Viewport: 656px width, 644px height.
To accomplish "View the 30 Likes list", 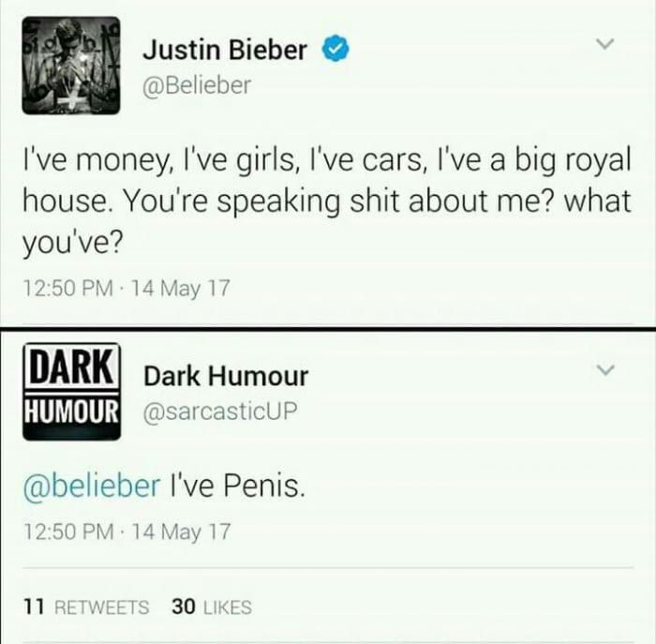I will 212,607.
